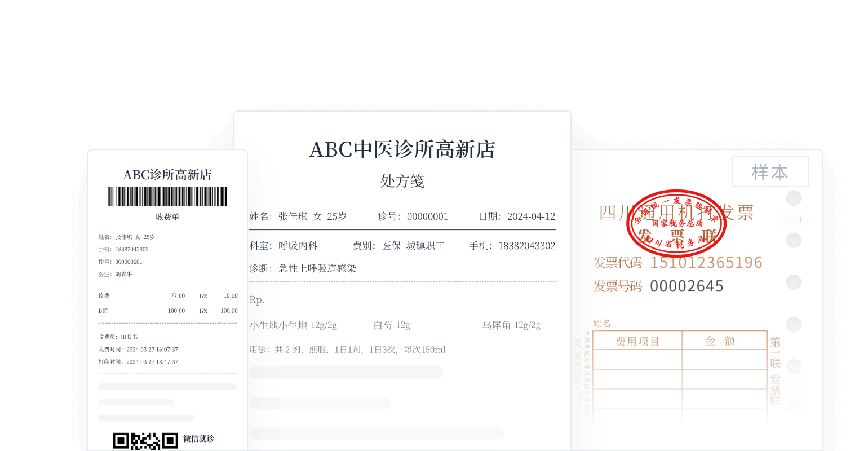The image size is (868, 451).
Task: Click the 科室 呼吸内科 field
Action: [x=284, y=246]
